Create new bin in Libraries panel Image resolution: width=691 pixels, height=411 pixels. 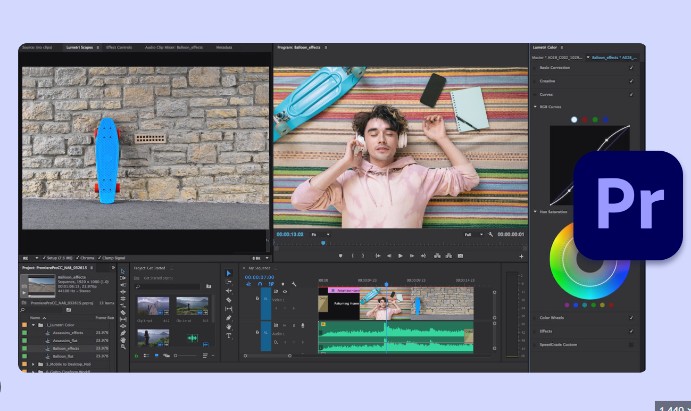click(208, 287)
